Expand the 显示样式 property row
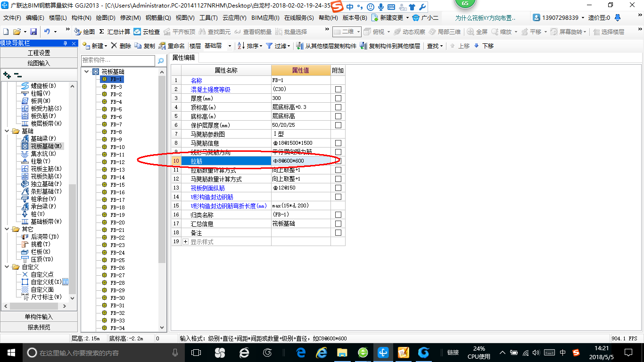The width and height of the screenshot is (644, 362). click(185, 242)
